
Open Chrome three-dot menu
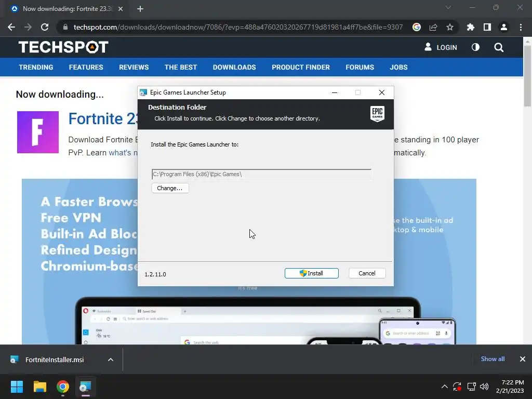point(521,27)
